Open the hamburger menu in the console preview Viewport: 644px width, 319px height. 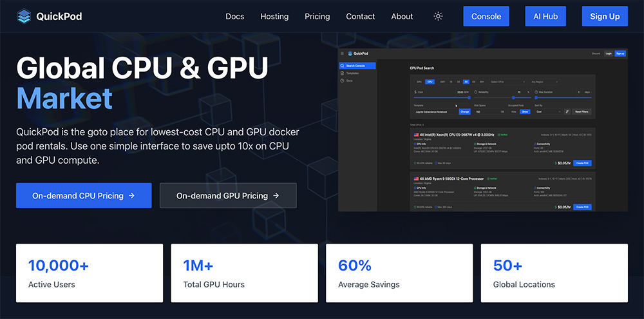tap(342, 53)
